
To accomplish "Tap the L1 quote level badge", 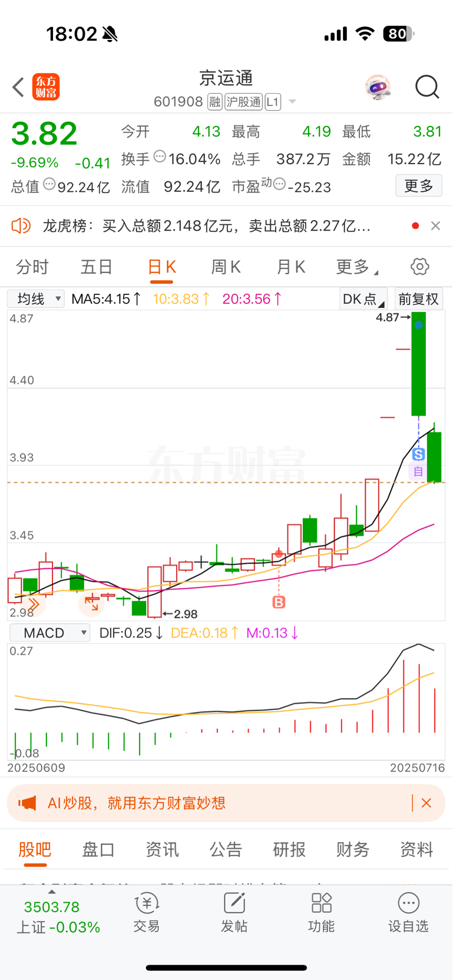I will click(272, 102).
